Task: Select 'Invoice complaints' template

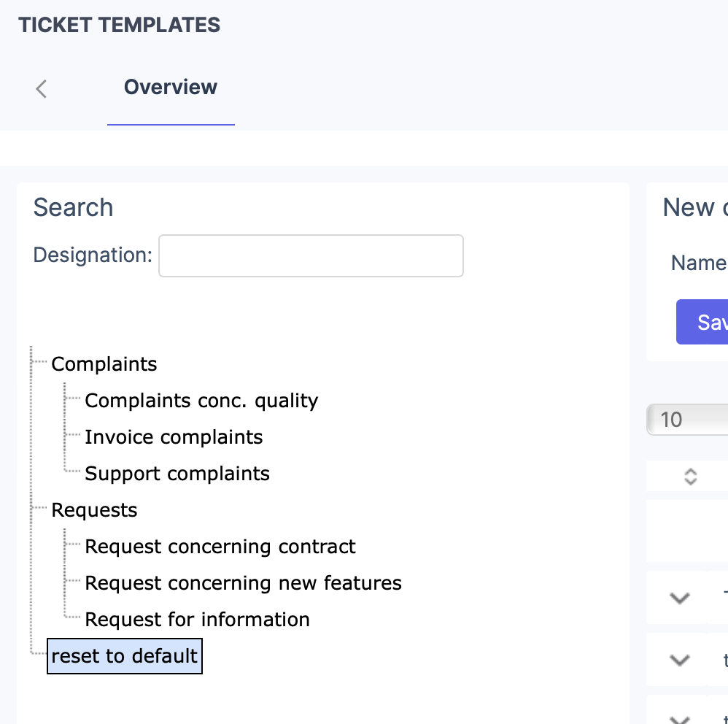Action: [174, 436]
